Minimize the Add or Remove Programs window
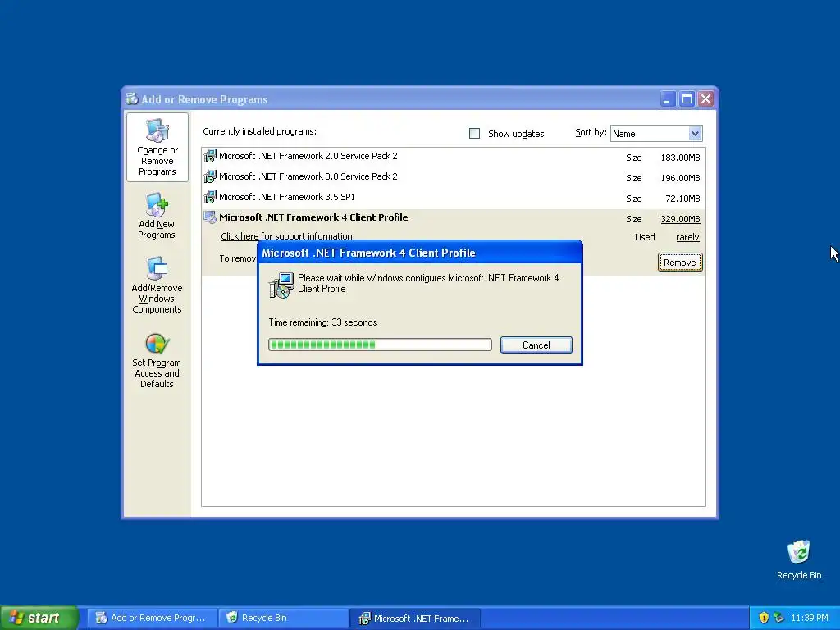The image size is (840, 630). (x=668, y=99)
